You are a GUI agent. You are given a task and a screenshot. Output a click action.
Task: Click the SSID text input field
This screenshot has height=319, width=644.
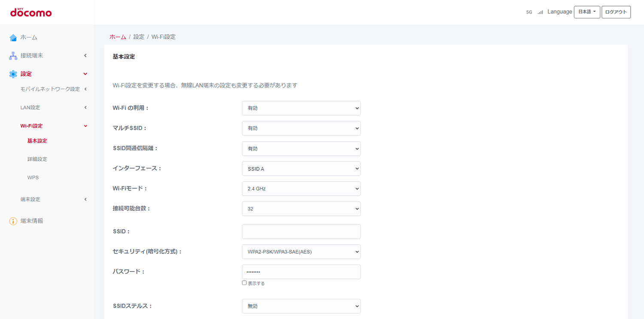pos(301,231)
